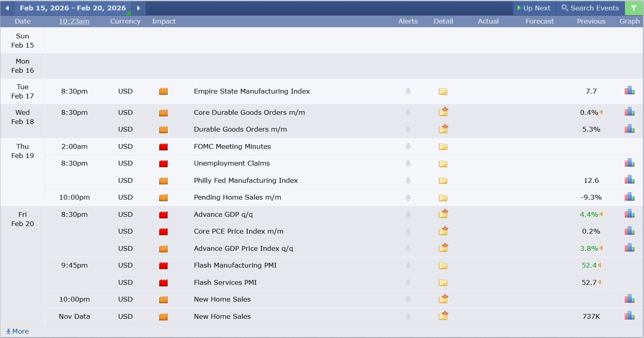This screenshot has width=644, height=338.
Task: Open the green filter funnel icon
Action: (634, 8)
